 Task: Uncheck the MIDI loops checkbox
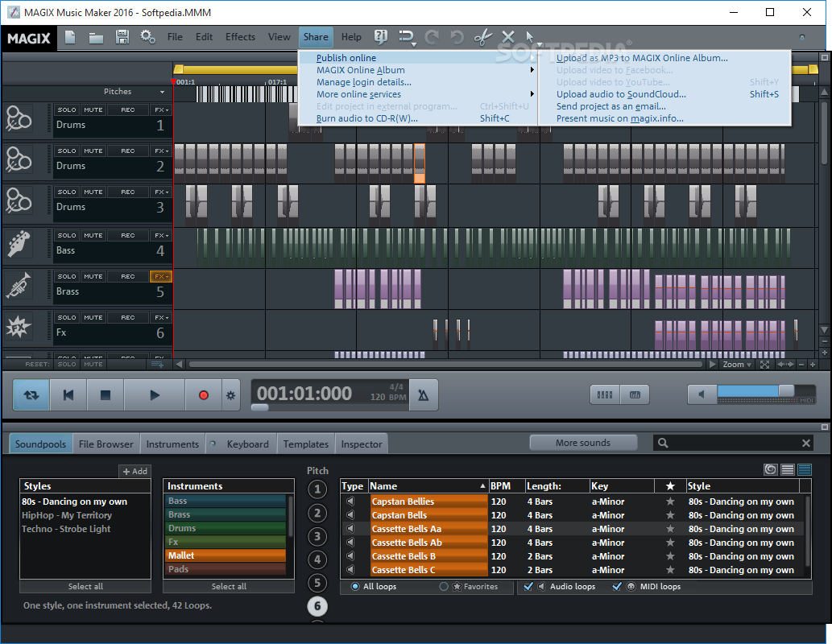617,586
